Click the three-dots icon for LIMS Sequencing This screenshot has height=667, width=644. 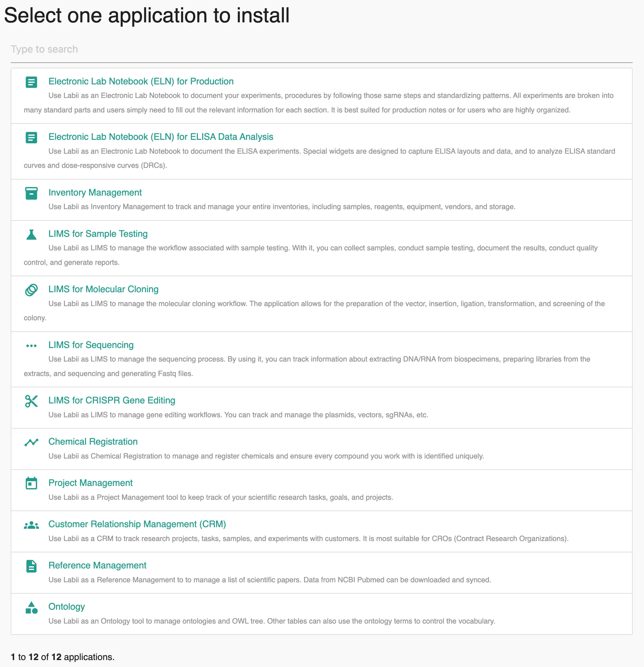pyautogui.click(x=31, y=346)
